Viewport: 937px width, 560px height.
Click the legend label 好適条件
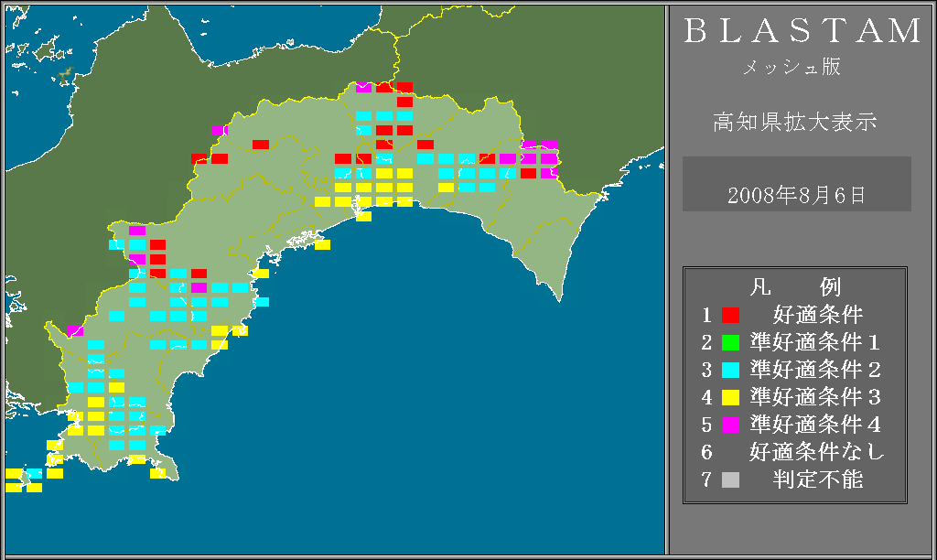click(818, 315)
